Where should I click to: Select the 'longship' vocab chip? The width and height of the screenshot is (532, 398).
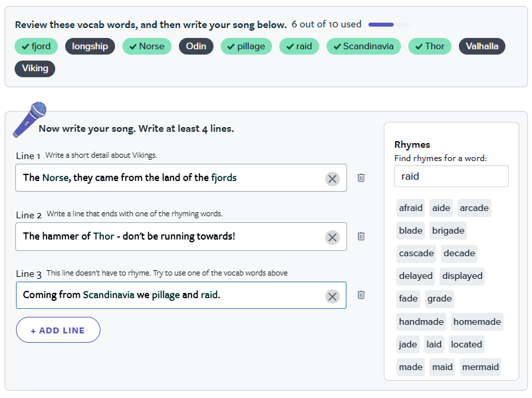click(90, 46)
